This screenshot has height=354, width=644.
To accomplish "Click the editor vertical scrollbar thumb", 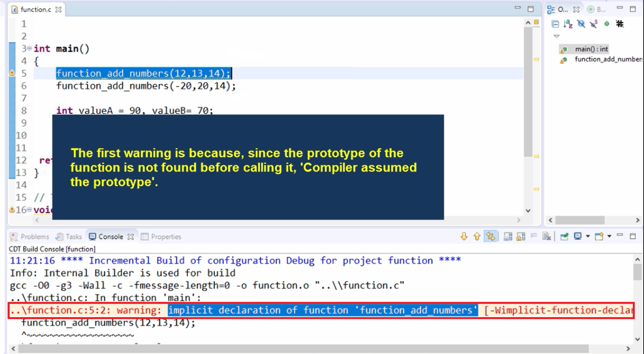I will tap(528, 92).
